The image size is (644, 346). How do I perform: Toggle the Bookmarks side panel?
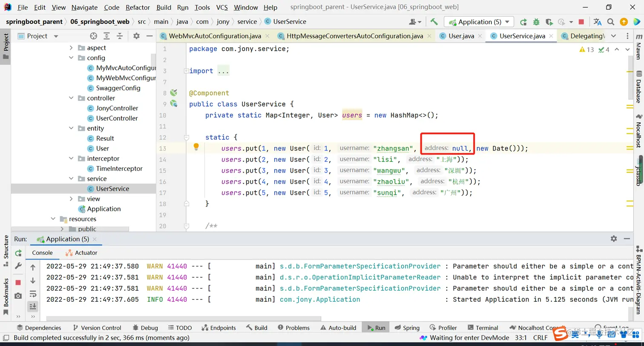pos(6,297)
